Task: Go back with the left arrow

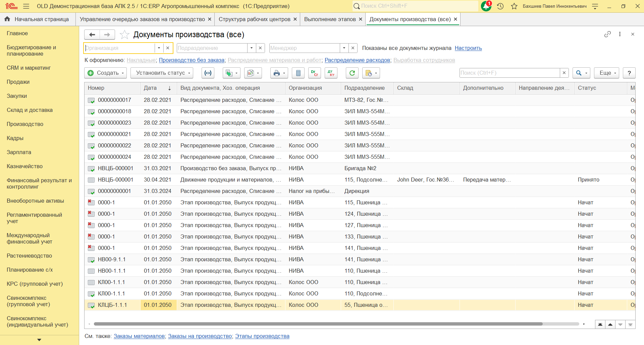Action: coord(92,34)
